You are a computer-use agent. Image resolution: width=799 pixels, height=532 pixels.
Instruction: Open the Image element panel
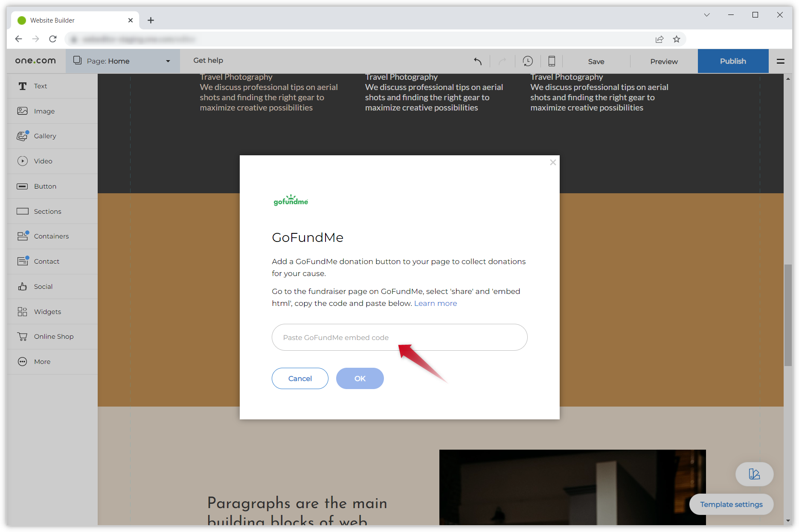coord(44,111)
